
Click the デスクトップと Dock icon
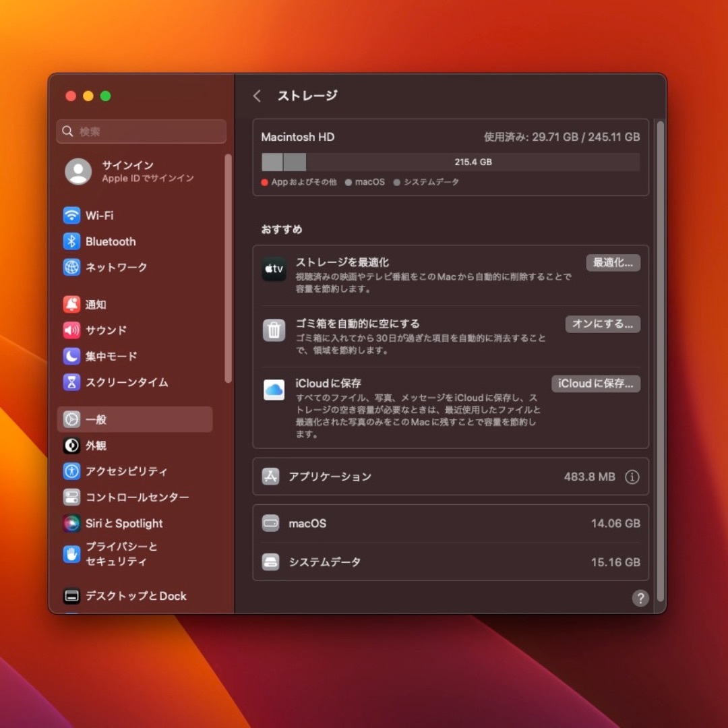[71, 596]
